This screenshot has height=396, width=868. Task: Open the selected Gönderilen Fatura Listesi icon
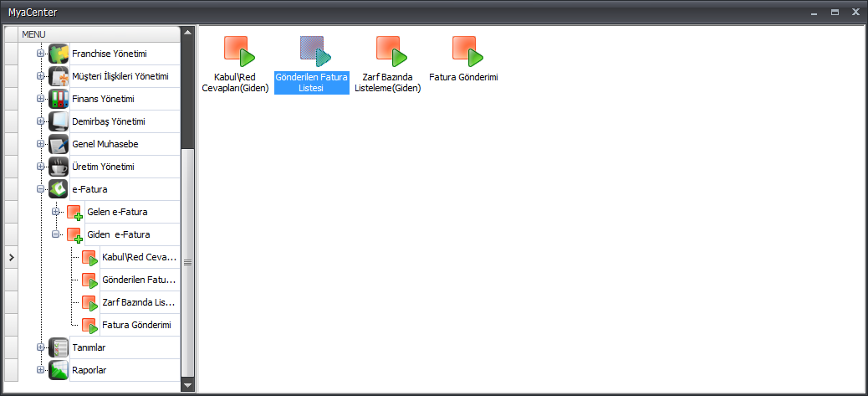pyautogui.click(x=315, y=50)
